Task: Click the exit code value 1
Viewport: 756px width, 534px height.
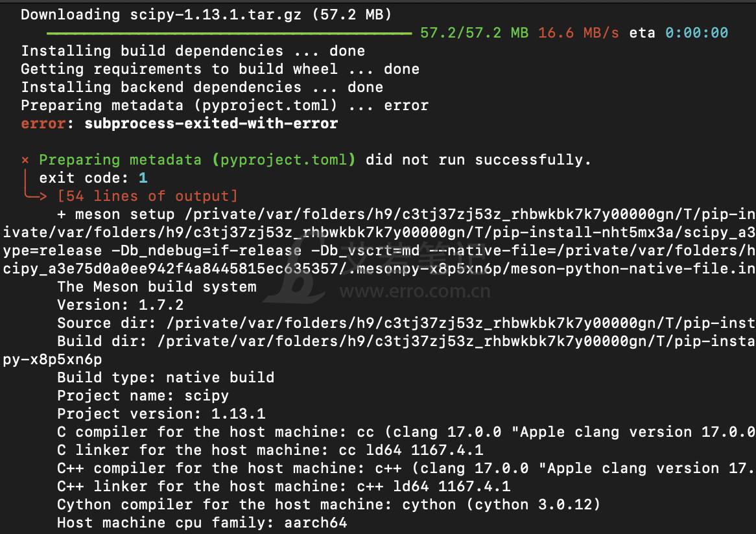Action: (x=143, y=178)
